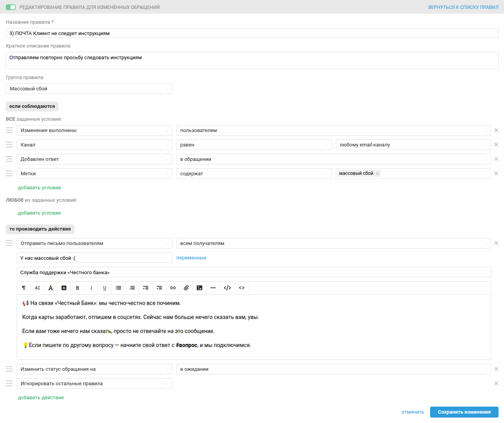Click into the email message body editor

coord(254,327)
